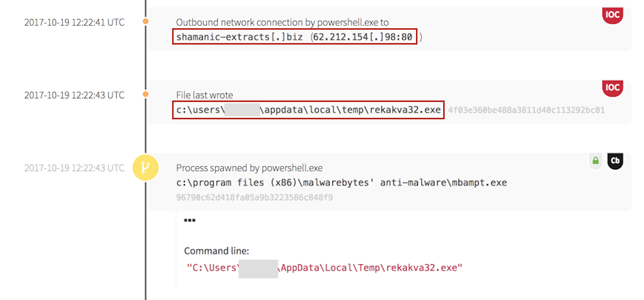Click the timestamp beside the File last wrote event

click(x=74, y=95)
